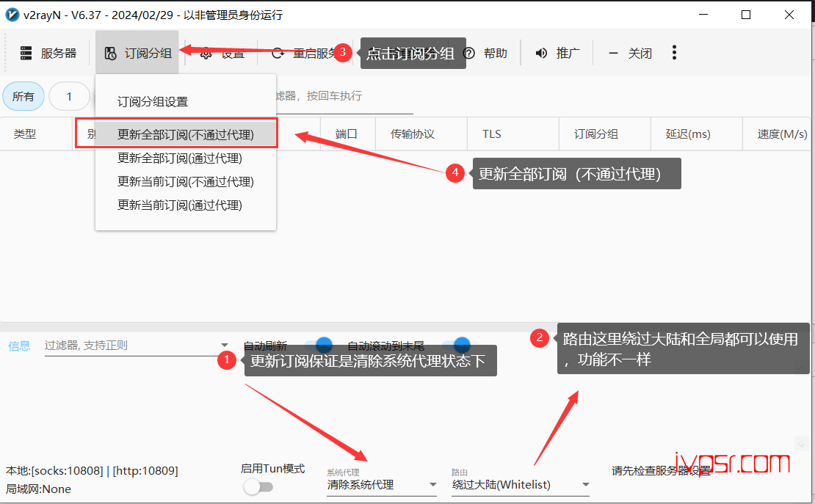Click the 局域网:None status text
The height and width of the screenshot is (504, 815).
[x=38, y=489]
